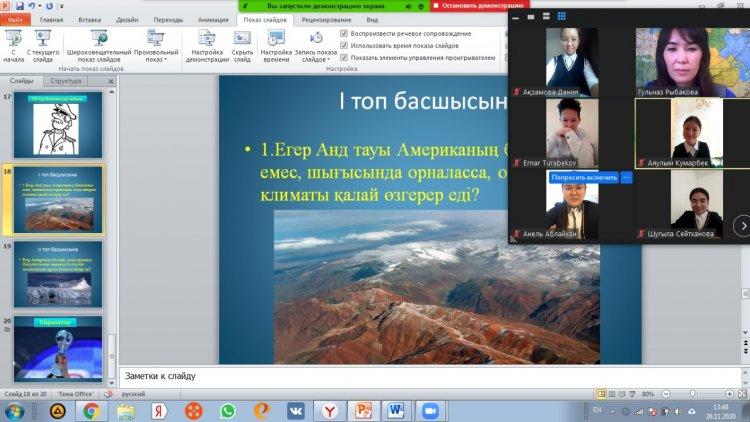Toggle 'Показать элементы управления проигрывателем' checkbox

click(344, 57)
